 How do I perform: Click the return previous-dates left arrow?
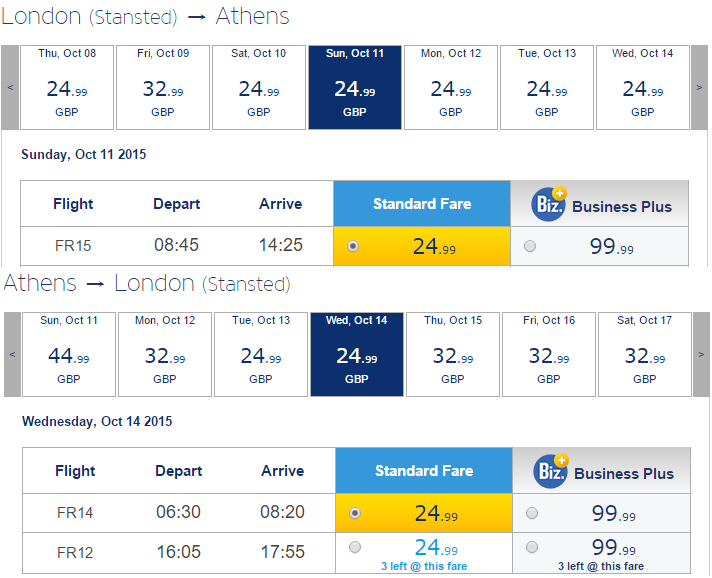12,354
